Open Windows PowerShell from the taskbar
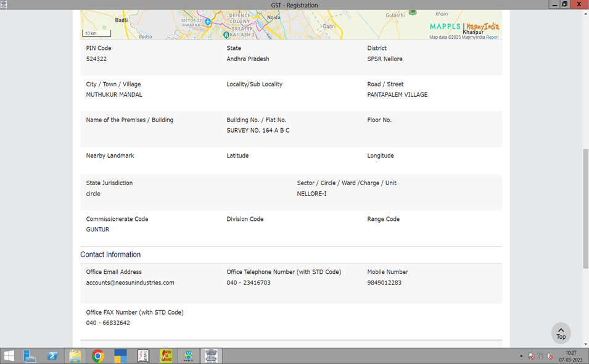This screenshot has width=589, height=364. 53,356
